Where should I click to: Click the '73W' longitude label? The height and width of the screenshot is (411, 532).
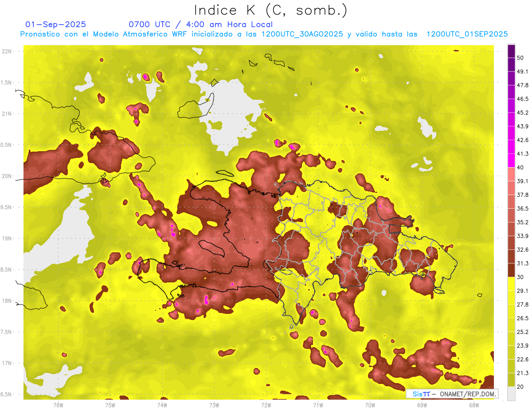pos(214,405)
